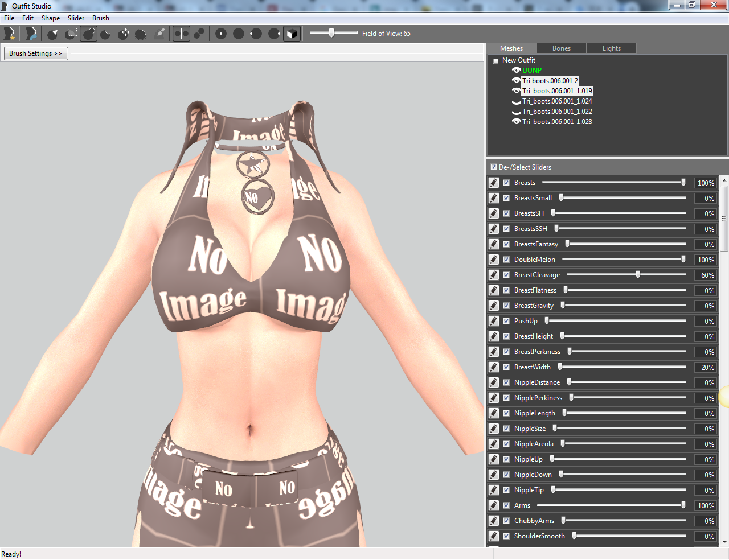Select the vertex Select tool icon
729x560 pixels.
53,34
